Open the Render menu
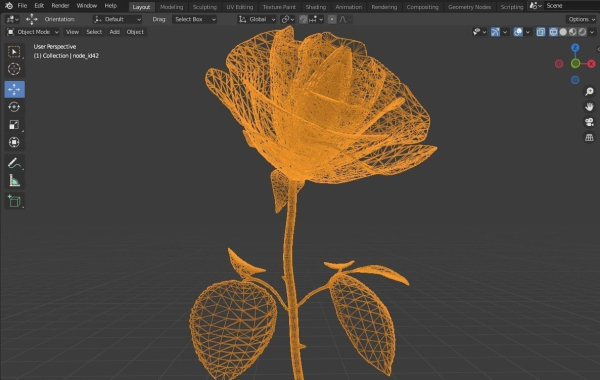Screen dimensions: 600x380 (60, 6)
